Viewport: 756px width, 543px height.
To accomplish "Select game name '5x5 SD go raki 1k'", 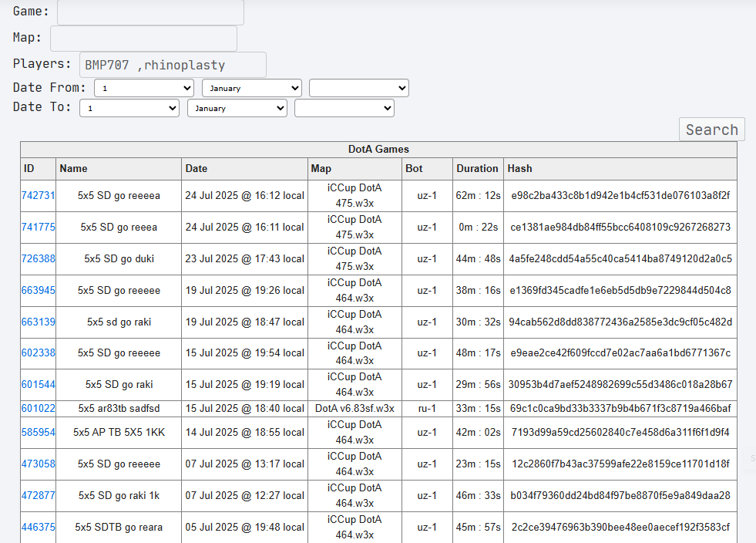I will (119, 495).
